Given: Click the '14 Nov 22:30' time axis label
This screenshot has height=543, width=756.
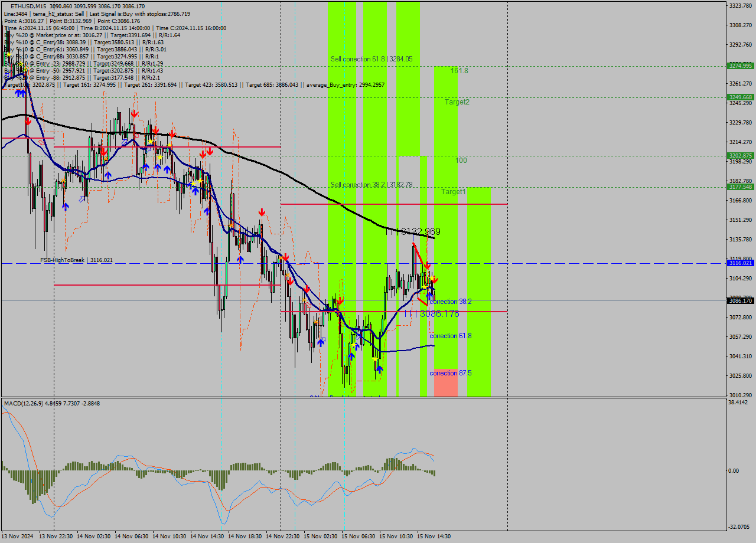Looking at the screenshot, I should click(283, 537).
